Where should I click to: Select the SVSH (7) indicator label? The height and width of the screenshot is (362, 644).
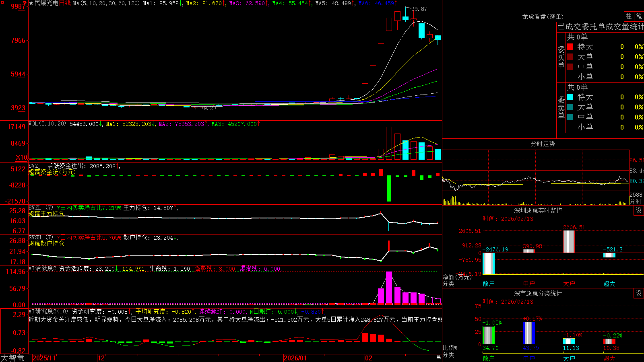pyautogui.click(x=41, y=238)
